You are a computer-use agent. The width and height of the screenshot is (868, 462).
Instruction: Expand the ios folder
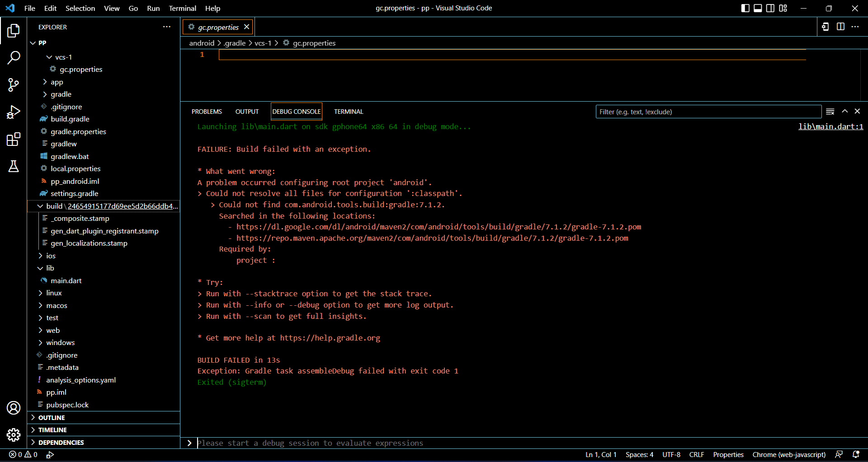pos(104,256)
